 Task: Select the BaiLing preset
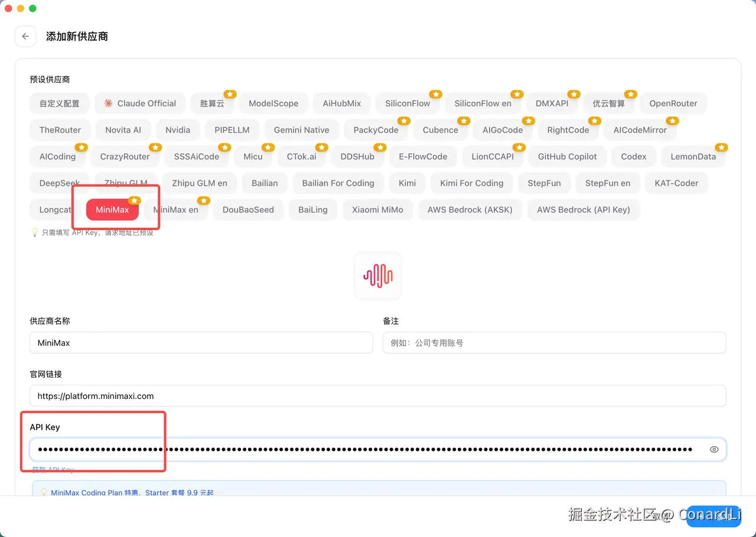[x=313, y=209]
